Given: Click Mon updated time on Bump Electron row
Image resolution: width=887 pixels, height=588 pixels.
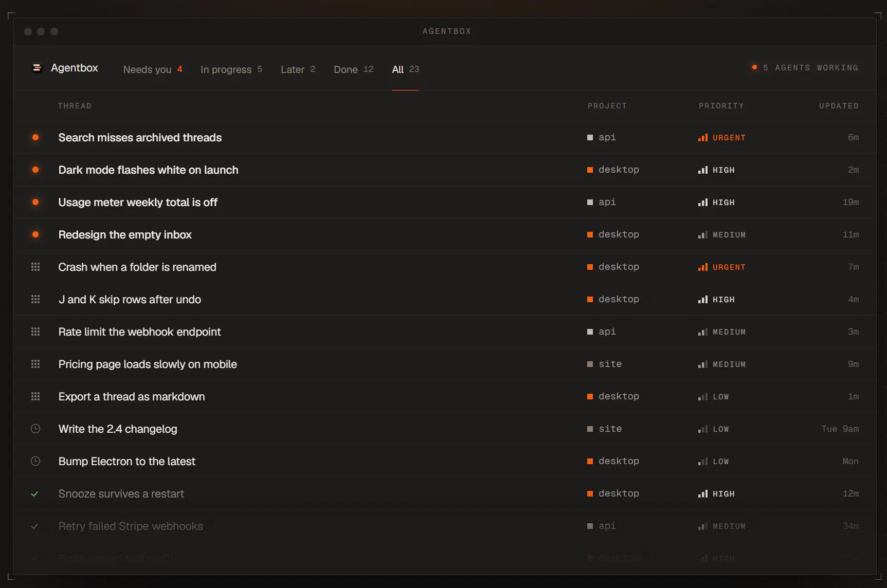Looking at the screenshot, I should (850, 461).
